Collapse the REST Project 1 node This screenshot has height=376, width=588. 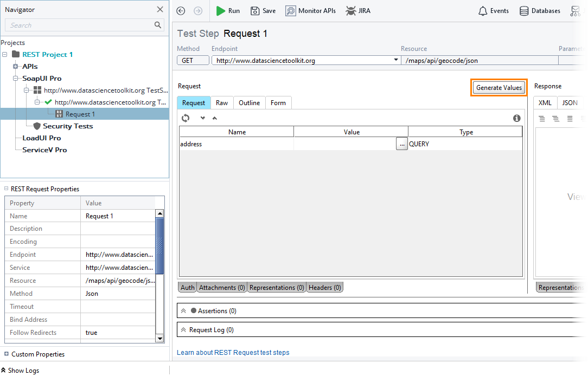coord(4,54)
